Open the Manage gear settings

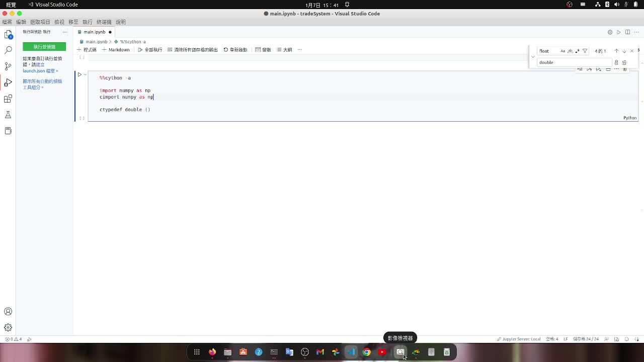click(x=8, y=327)
